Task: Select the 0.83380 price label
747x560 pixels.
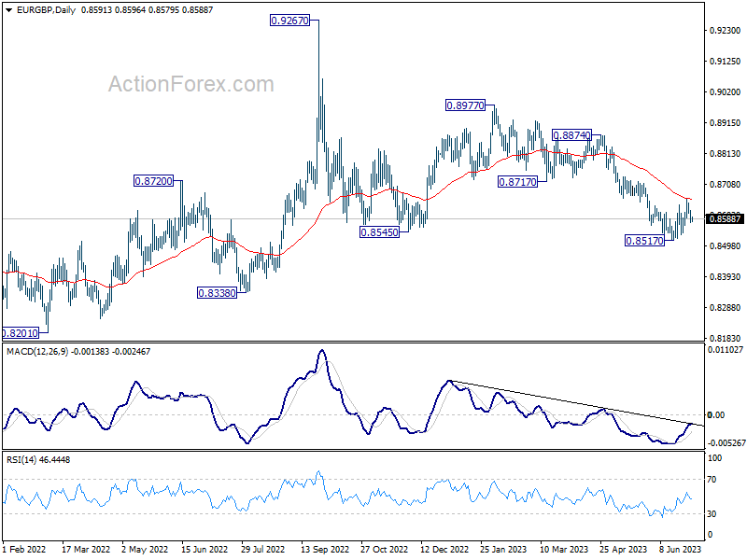Action: [217, 293]
